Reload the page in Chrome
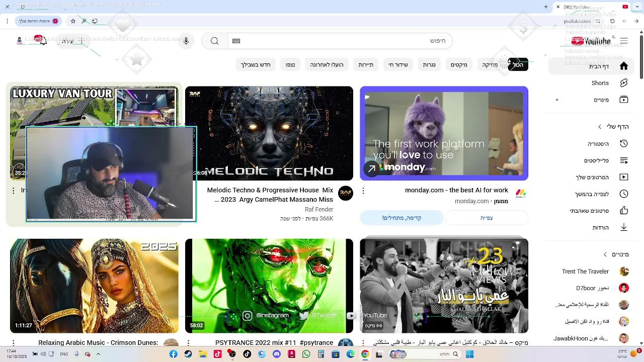 tap(612, 21)
